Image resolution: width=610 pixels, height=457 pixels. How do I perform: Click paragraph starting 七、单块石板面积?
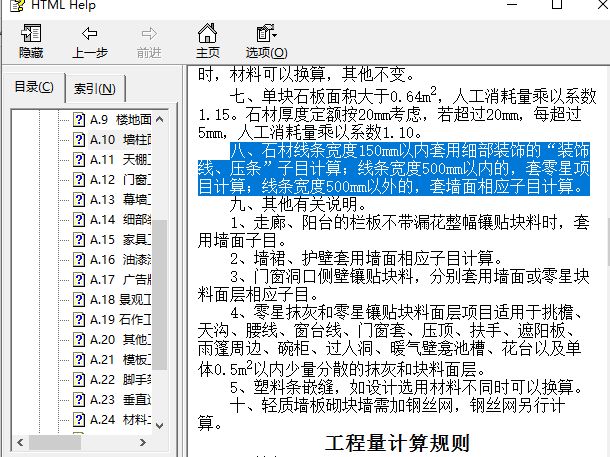[x=397, y=114]
